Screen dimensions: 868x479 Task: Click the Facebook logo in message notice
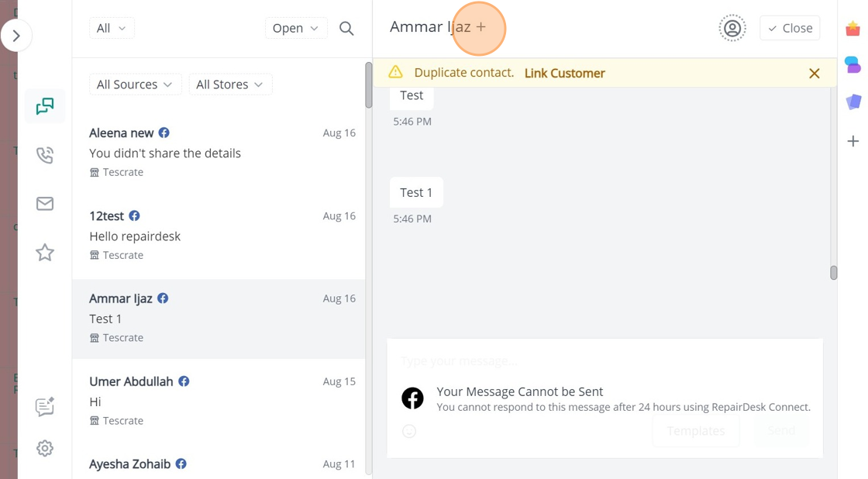click(412, 398)
